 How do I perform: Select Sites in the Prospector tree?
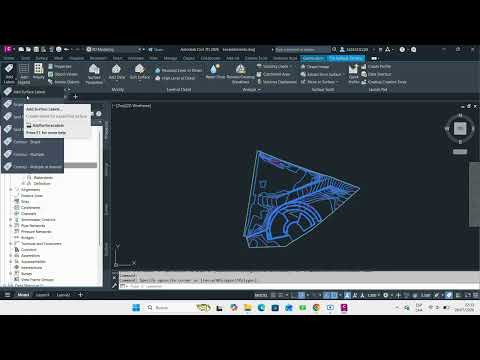[x=25, y=202]
